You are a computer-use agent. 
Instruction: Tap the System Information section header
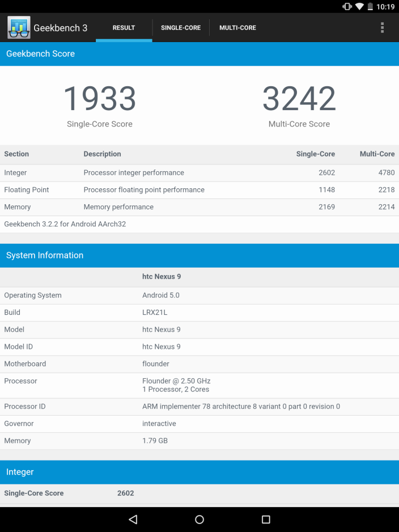199,255
